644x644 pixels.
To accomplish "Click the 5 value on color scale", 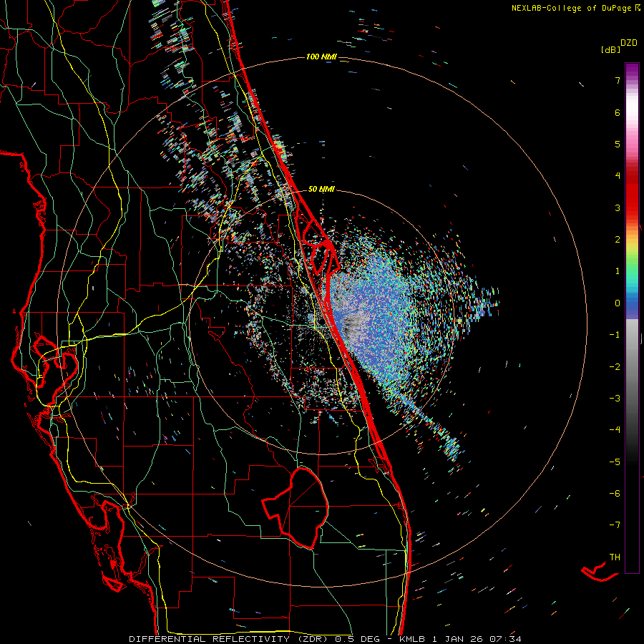I will [x=618, y=144].
